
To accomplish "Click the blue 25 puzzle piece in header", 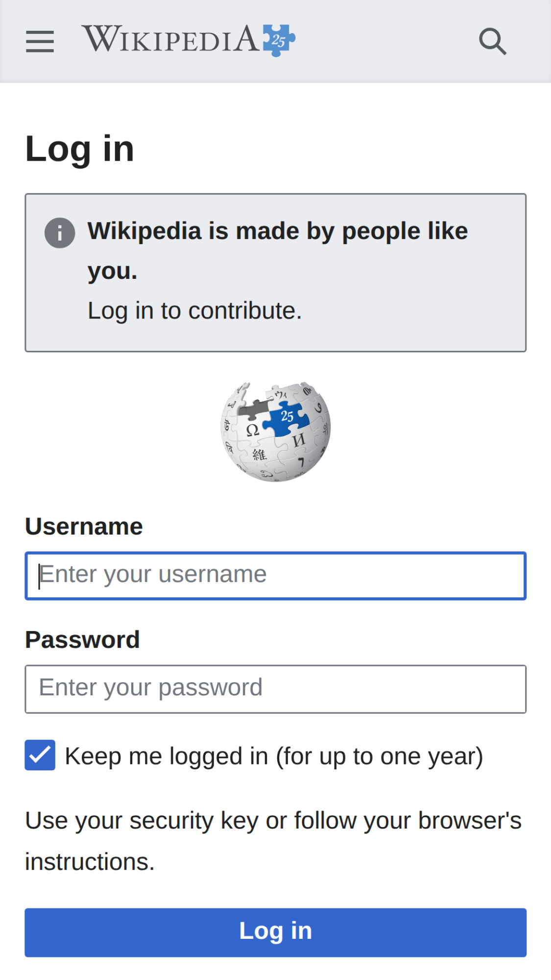I will click(x=278, y=40).
